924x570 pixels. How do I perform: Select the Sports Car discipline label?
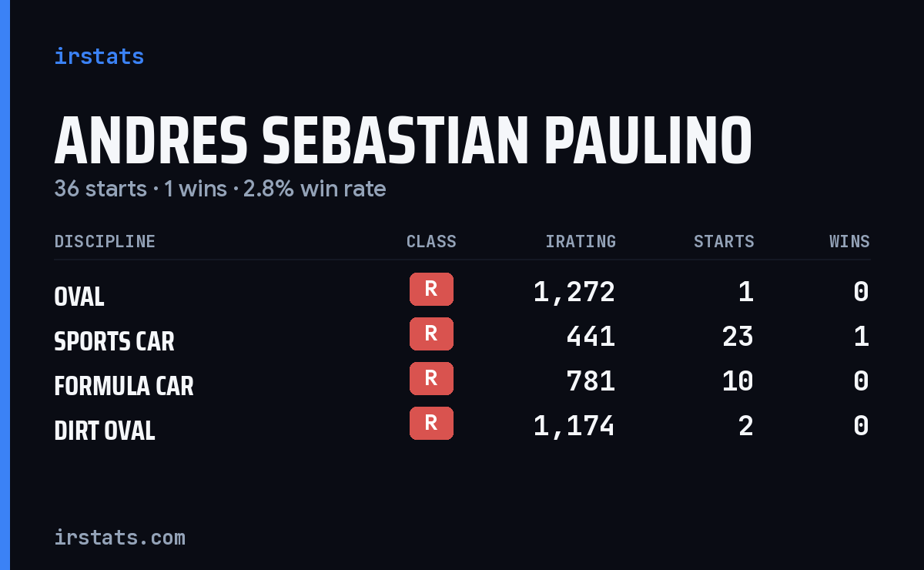click(x=114, y=341)
